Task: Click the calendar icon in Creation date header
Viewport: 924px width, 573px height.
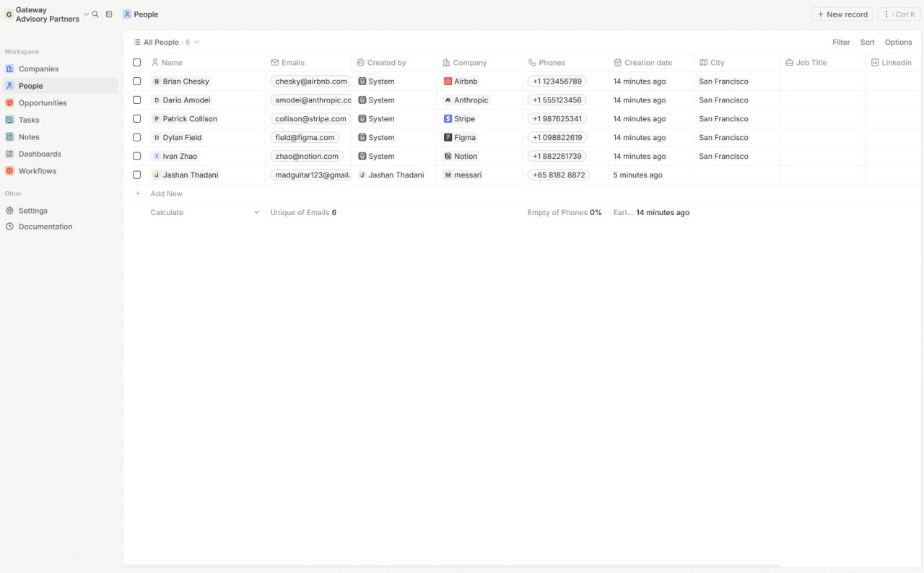Action: (618, 63)
